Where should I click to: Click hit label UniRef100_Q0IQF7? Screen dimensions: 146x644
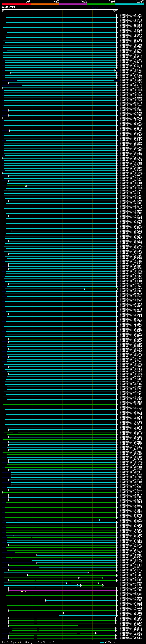[x=131, y=82]
